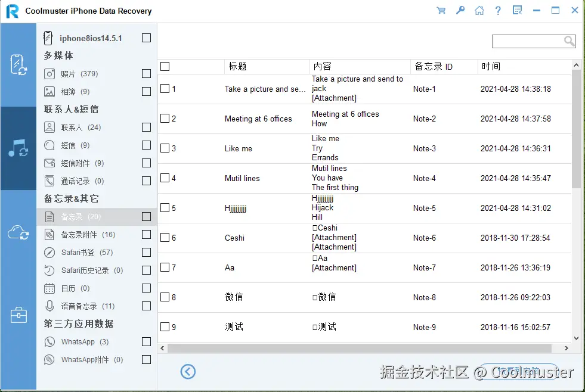
Task: Click the back arrow button
Action: (x=188, y=371)
